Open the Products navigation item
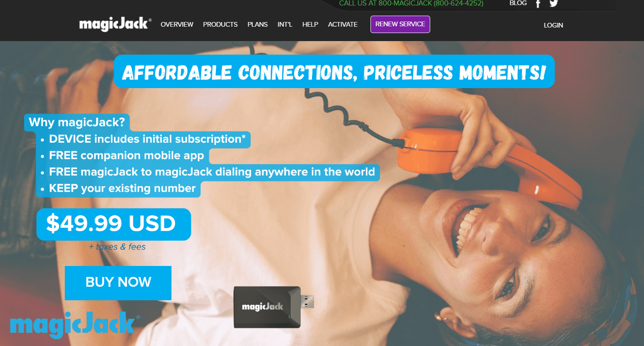Image resolution: width=644 pixels, height=346 pixels. pyautogui.click(x=220, y=25)
